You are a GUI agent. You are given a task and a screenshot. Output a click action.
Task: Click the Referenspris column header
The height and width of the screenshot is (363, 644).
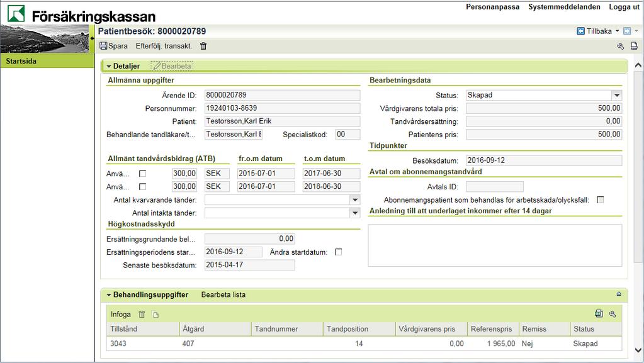click(x=493, y=329)
